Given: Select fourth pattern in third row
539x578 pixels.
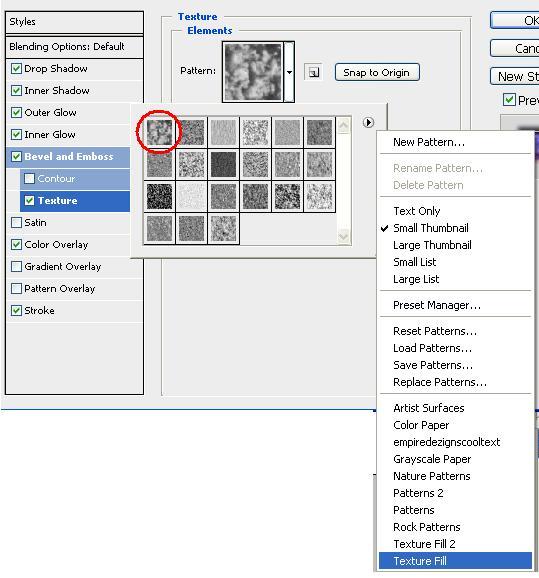Looking at the screenshot, I should tap(255, 196).
